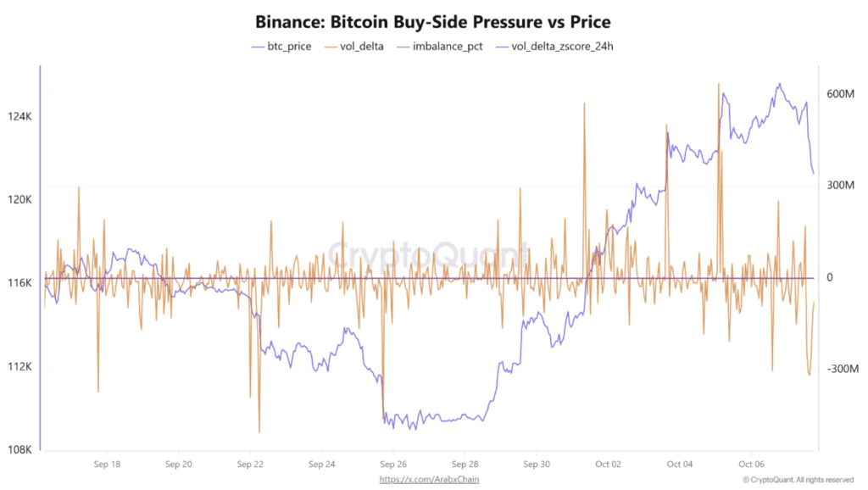
Task: Select the Sep 18 date marker
Action: (107, 465)
